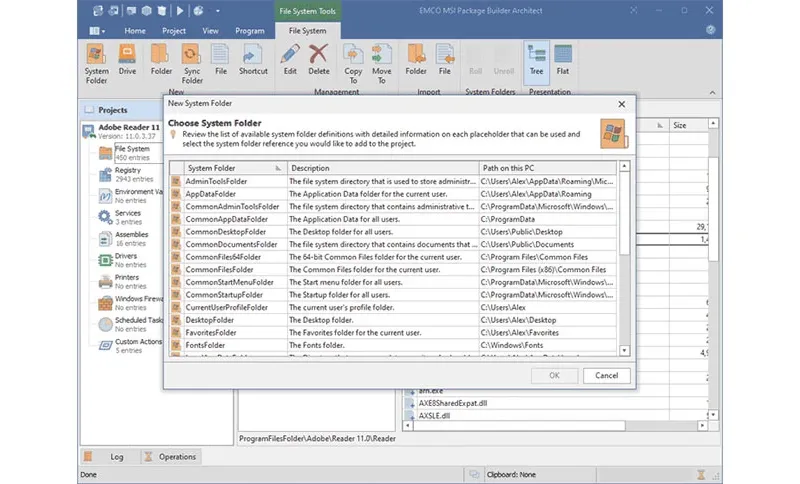Click the help icon at ribbon right
The image size is (800, 484).
click(x=711, y=30)
